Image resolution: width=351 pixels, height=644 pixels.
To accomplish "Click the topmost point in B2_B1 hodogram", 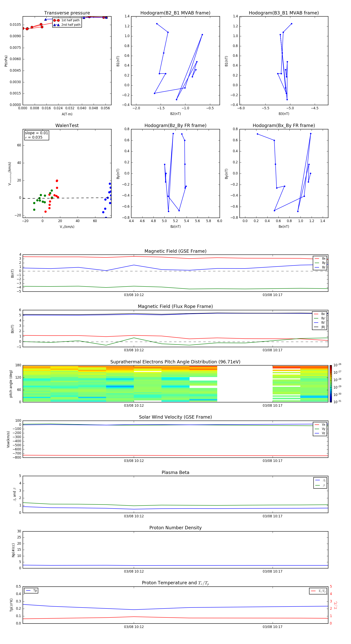I will coord(157,24).
